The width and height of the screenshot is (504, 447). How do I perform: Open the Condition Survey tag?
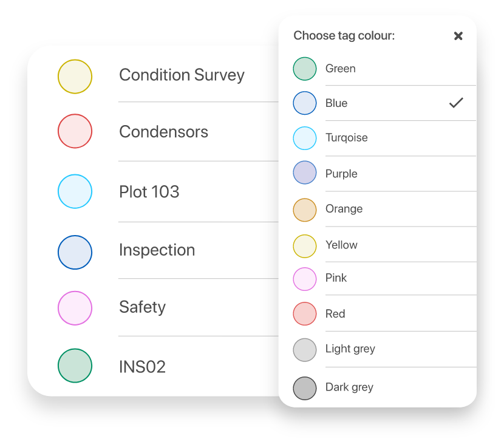(x=182, y=75)
